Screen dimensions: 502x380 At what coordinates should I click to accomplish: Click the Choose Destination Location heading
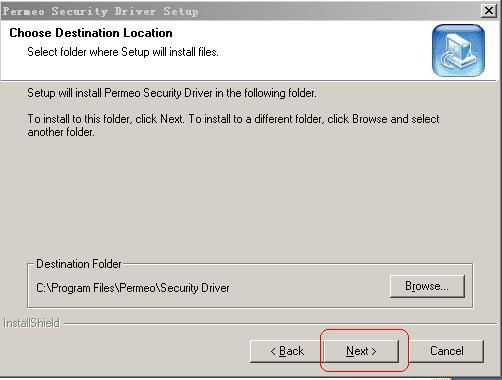[91, 33]
